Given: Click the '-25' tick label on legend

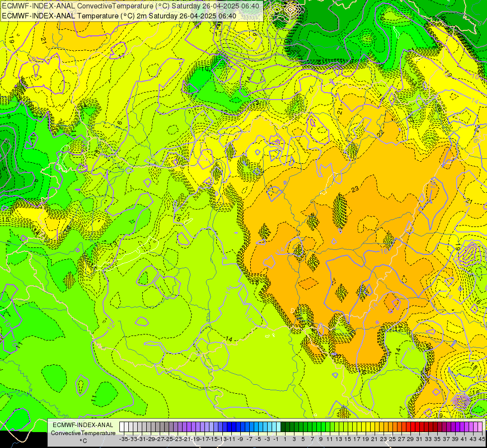Looking at the screenshot, I should click(x=169, y=439).
